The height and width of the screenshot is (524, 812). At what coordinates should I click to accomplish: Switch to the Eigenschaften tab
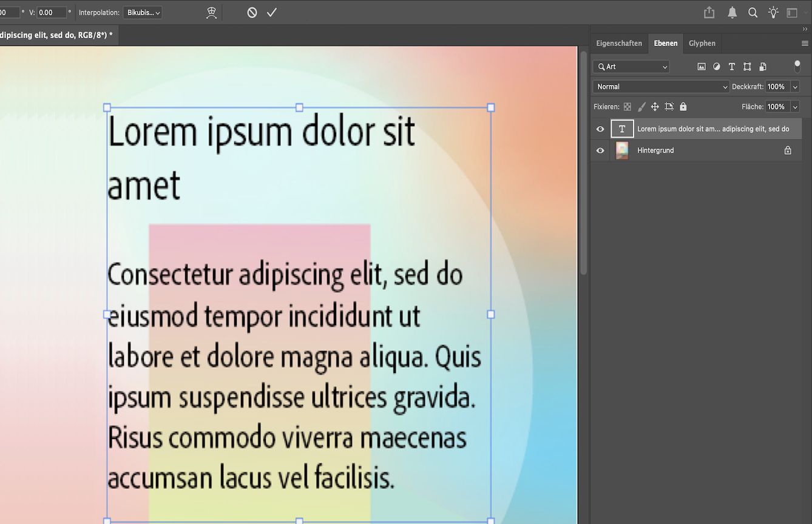click(x=619, y=43)
